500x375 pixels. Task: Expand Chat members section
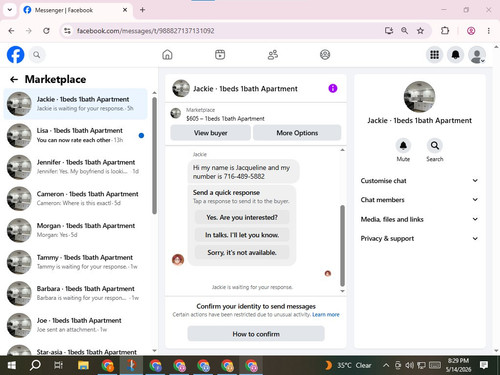[x=419, y=200]
